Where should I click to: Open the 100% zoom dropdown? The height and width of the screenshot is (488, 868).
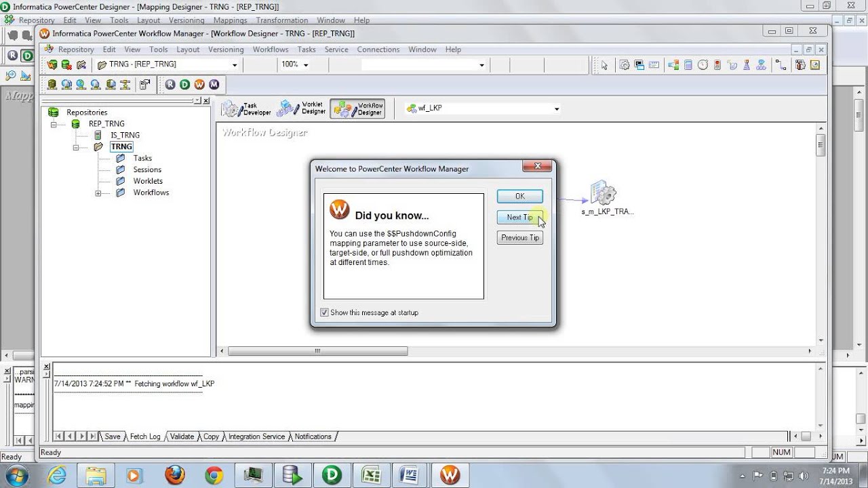click(306, 65)
